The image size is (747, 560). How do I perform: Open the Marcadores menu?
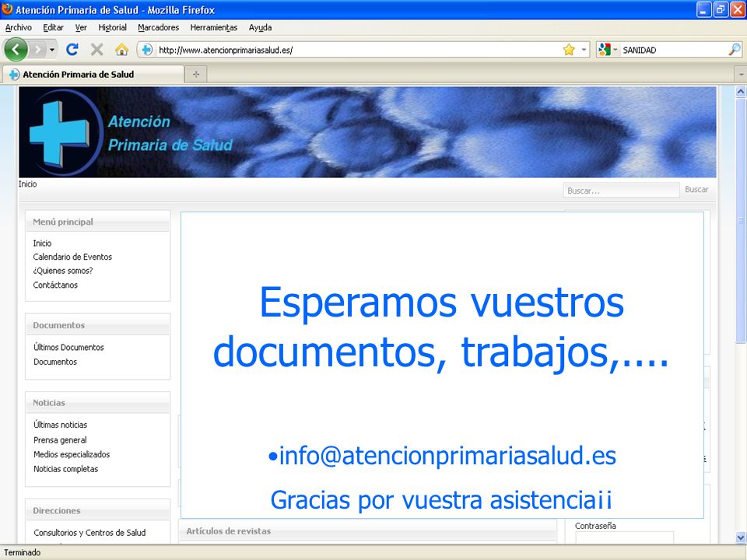(x=159, y=28)
